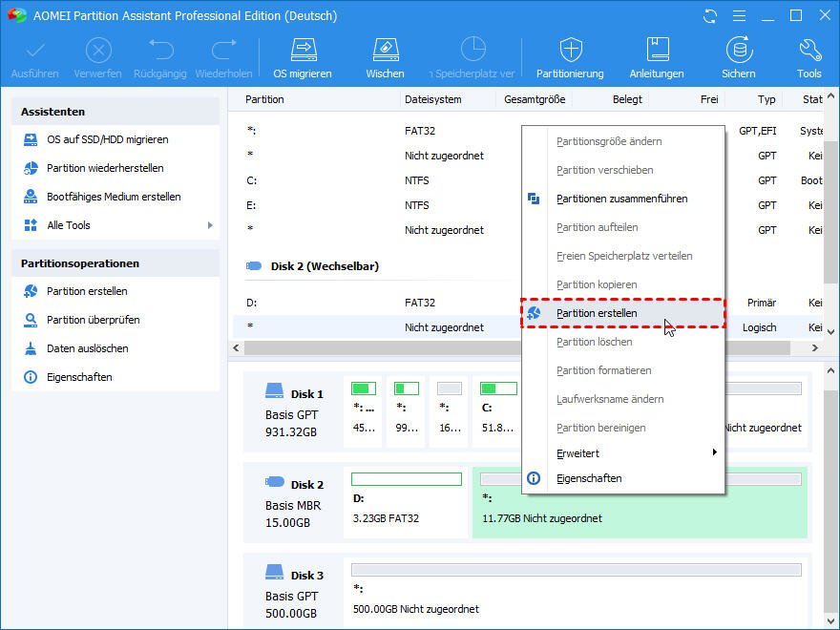Sort by Partition column header
This screenshot has height=630, width=840.
click(x=264, y=99)
